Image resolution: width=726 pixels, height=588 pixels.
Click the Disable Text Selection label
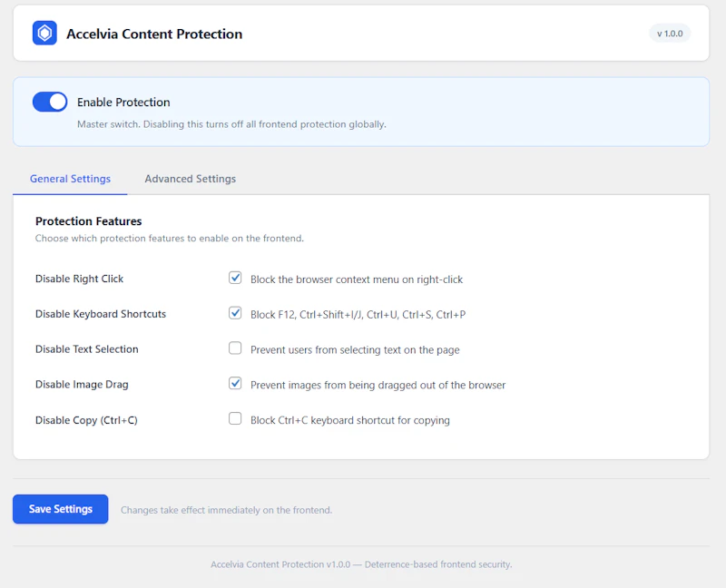[86, 349]
